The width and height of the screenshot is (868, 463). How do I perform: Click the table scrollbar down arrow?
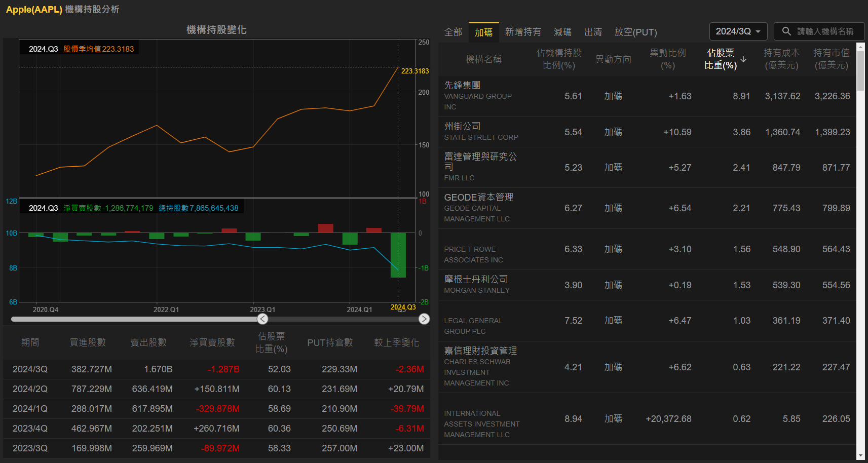click(x=860, y=456)
